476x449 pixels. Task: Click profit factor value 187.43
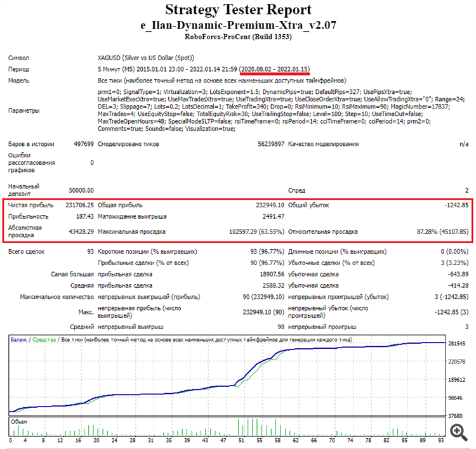tap(84, 217)
